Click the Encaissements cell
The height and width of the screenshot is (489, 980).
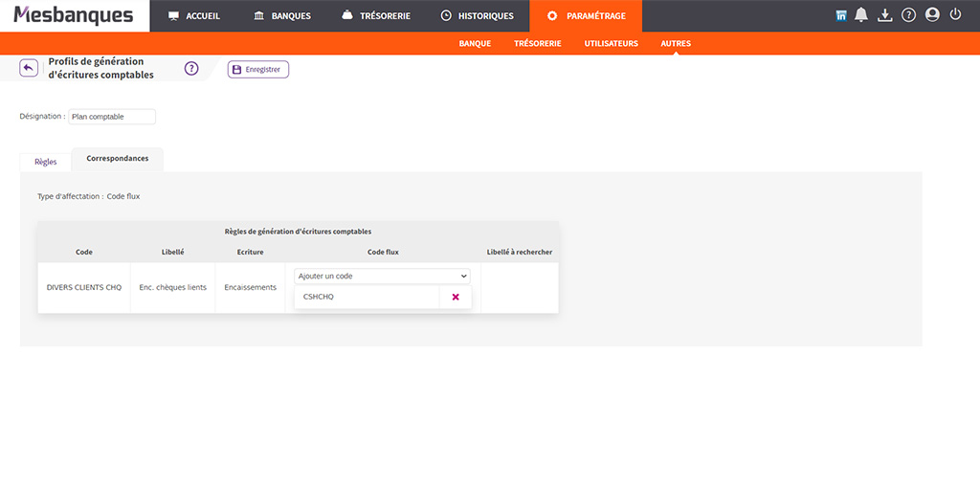tap(250, 288)
